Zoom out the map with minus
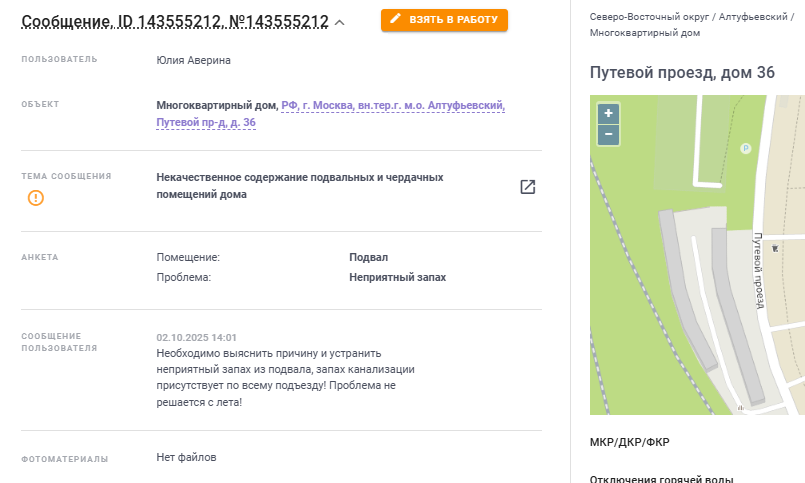 pos(609,134)
